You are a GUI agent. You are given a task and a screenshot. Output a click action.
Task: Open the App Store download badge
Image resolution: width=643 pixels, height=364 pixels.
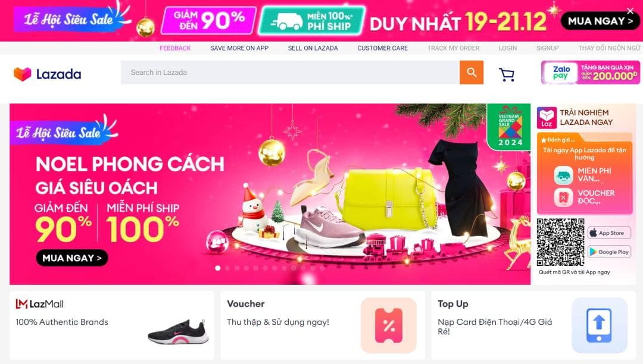[609, 233]
